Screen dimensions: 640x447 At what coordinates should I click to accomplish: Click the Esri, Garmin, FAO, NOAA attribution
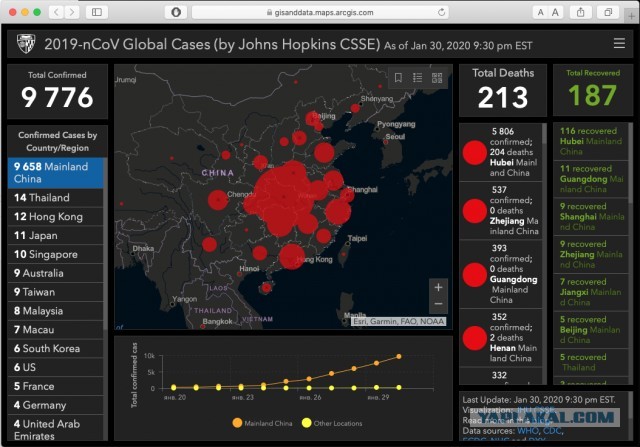coord(398,322)
